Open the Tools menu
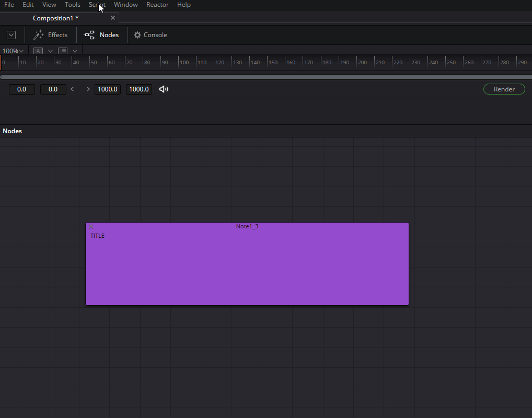The width and height of the screenshot is (532, 418). click(x=73, y=5)
